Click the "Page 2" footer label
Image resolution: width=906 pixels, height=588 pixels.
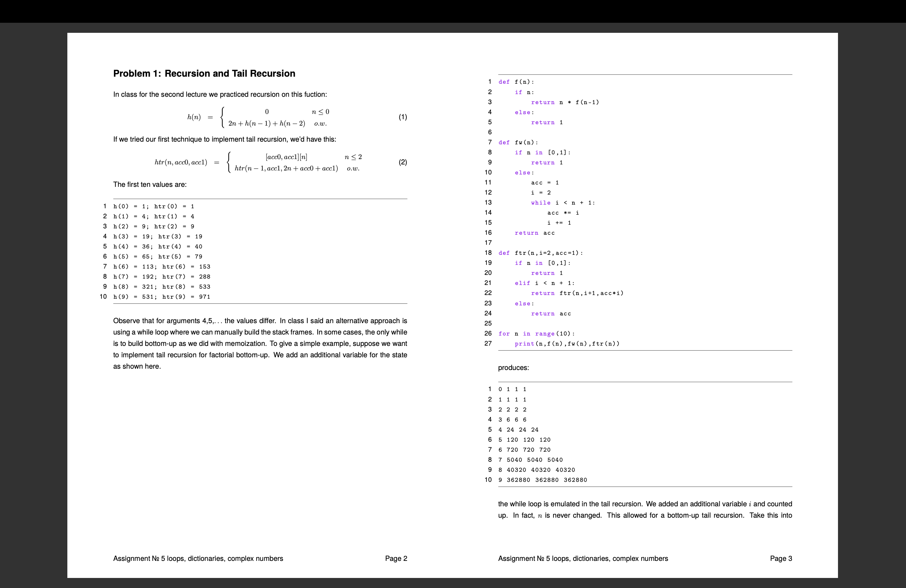coord(396,558)
